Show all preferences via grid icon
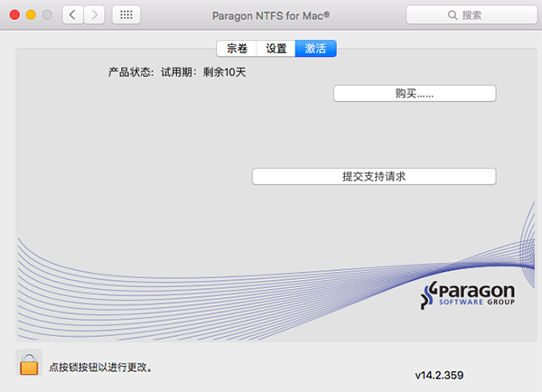The height and width of the screenshot is (392, 542). 126,14
